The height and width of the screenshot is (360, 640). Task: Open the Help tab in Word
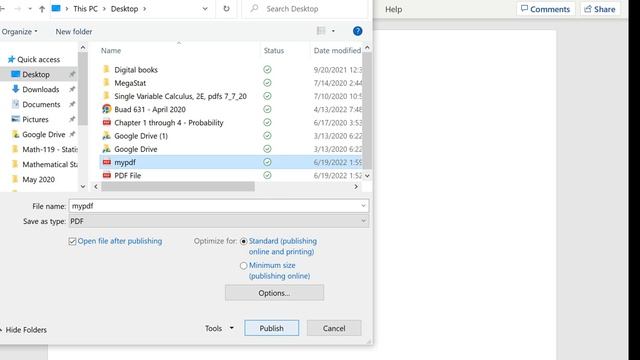[x=393, y=9]
